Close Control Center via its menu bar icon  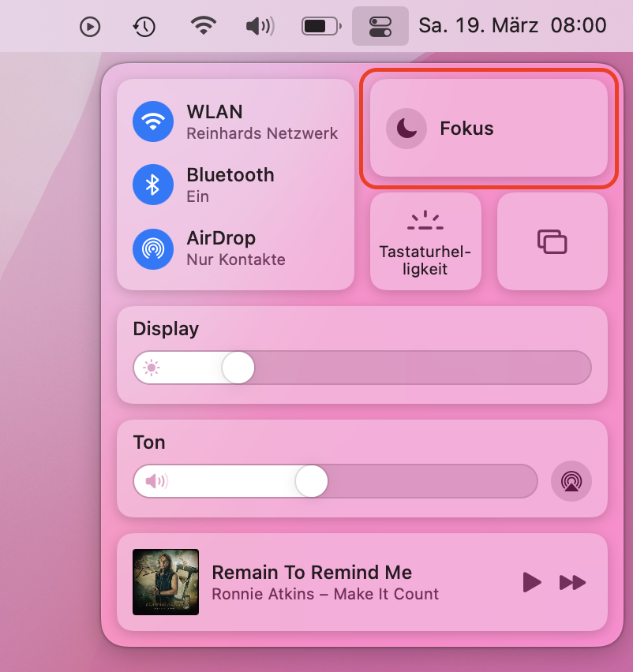point(380,27)
